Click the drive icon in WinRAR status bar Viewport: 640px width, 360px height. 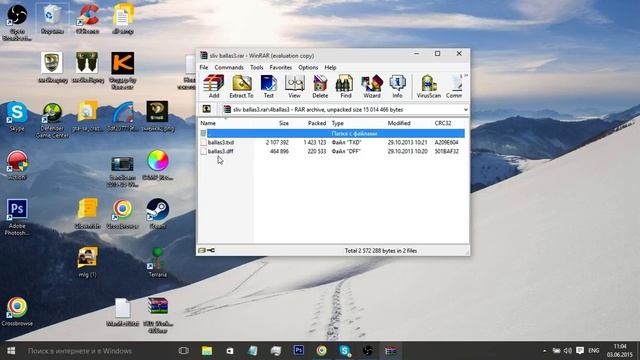(202, 250)
